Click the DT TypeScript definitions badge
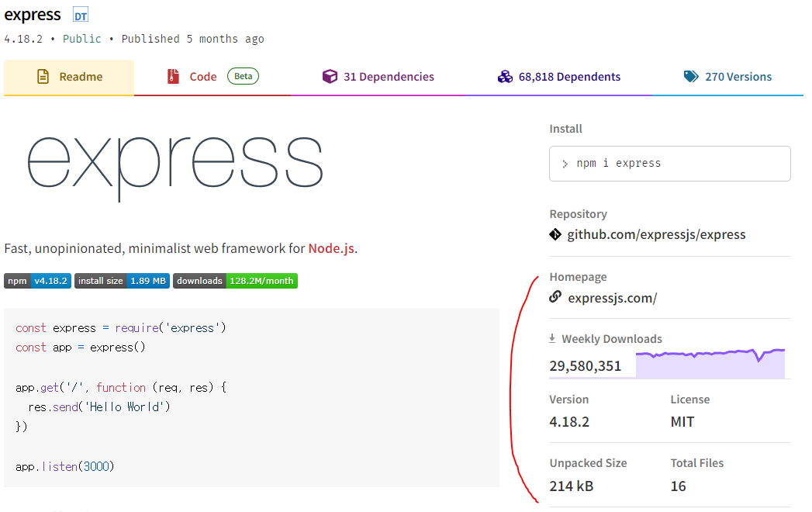Image resolution: width=812 pixels, height=512 pixels. (80, 15)
